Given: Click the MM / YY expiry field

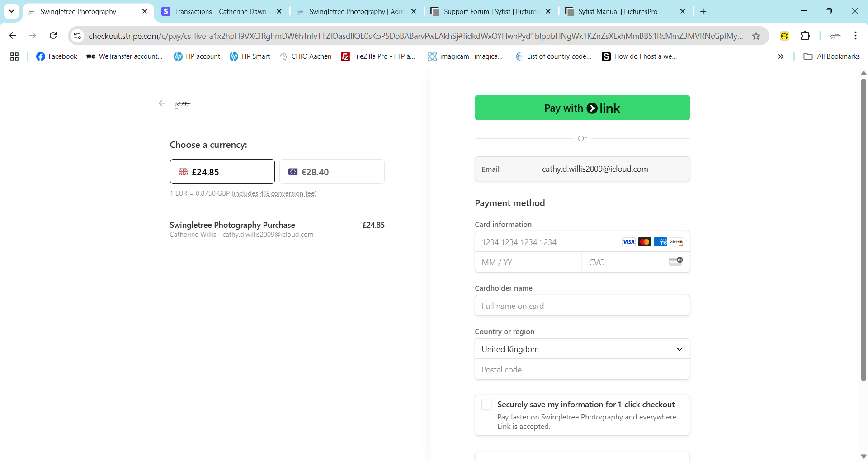Looking at the screenshot, I should coord(528,262).
